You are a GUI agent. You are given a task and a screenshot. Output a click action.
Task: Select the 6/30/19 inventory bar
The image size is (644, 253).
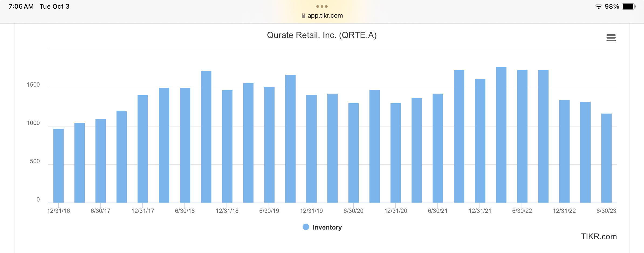(269, 145)
